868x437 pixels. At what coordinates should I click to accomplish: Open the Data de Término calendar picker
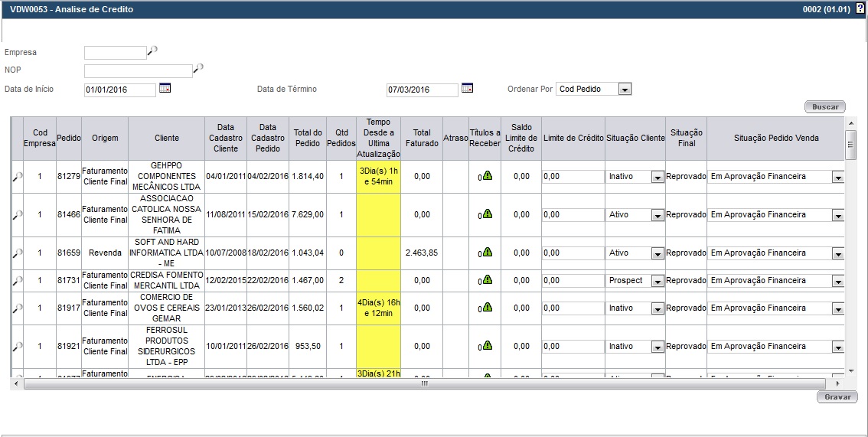[467, 88]
